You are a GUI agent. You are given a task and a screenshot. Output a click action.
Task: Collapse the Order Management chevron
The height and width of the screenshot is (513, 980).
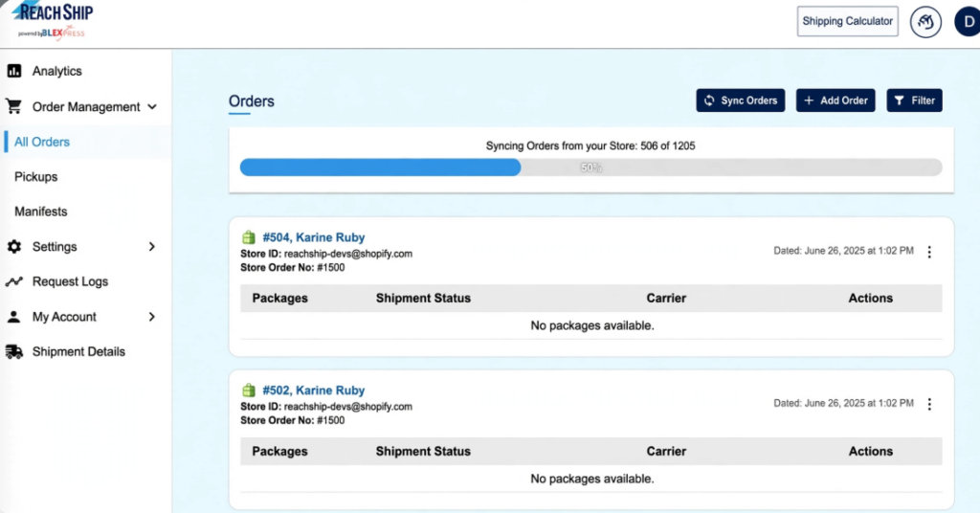(x=152, y=107)
